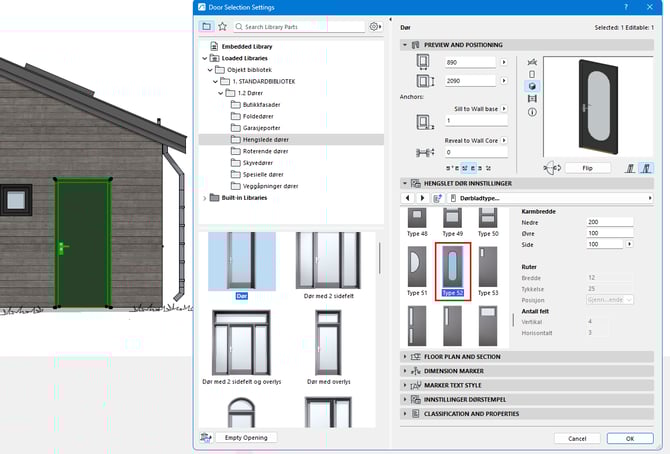
Task: Click in the Search Library Parts field
Action: 300,26
